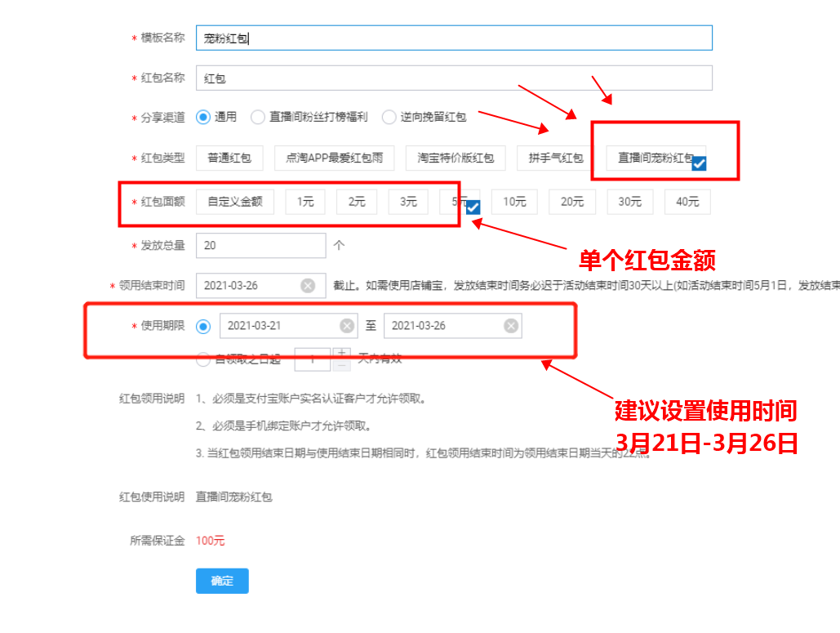Select 自定义金额 denomination

[x=235, y=201]
